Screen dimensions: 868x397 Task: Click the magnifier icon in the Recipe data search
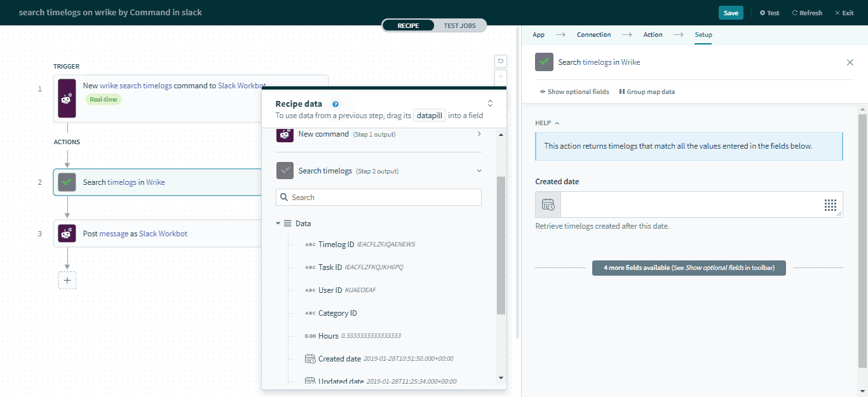(x=284, y=197)
